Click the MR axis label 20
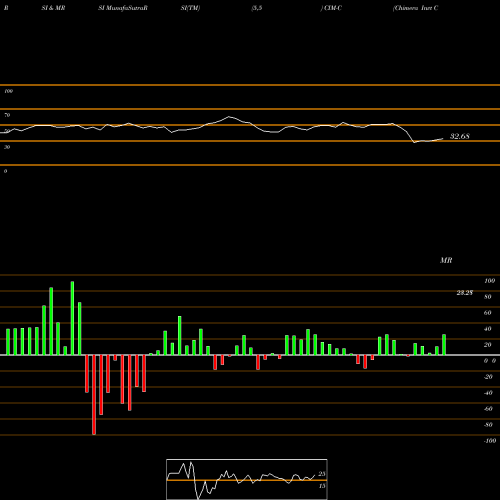 (487, 345)
